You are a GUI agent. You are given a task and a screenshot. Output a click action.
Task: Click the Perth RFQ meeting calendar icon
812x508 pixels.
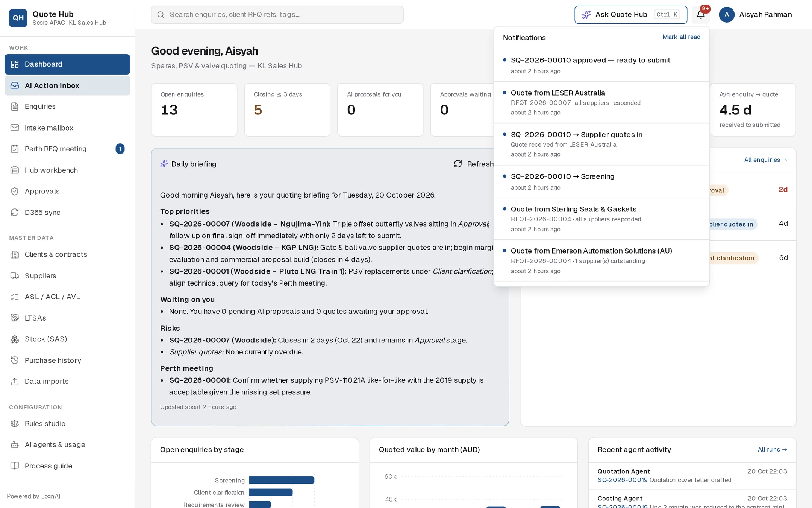pyautogui.click(x=15, y=149)
